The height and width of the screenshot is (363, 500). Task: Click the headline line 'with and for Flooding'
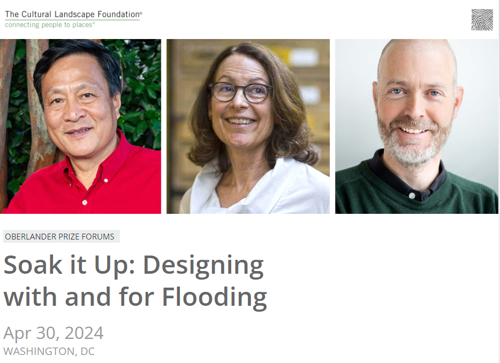(x=135, y=297)
